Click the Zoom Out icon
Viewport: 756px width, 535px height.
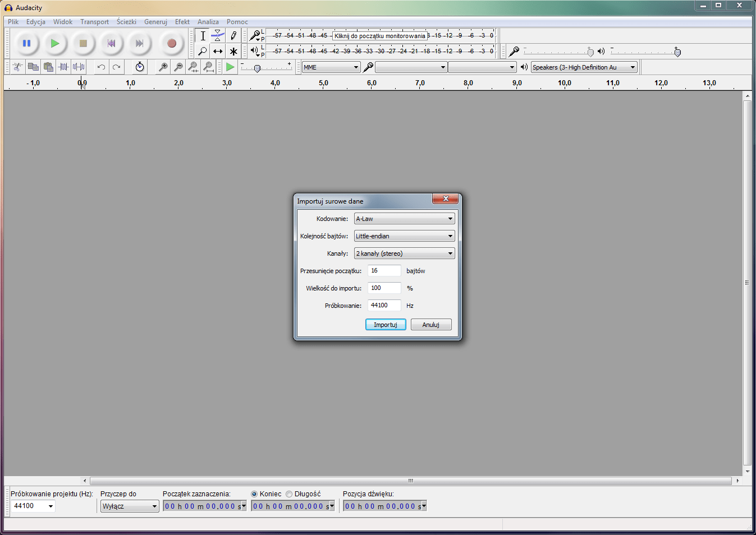(x=178, y=67)
